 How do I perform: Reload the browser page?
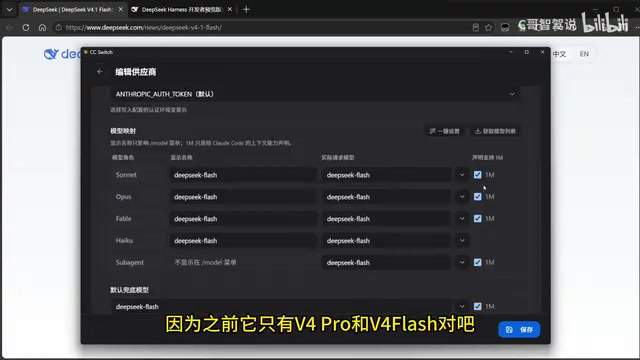click(26, 27)
